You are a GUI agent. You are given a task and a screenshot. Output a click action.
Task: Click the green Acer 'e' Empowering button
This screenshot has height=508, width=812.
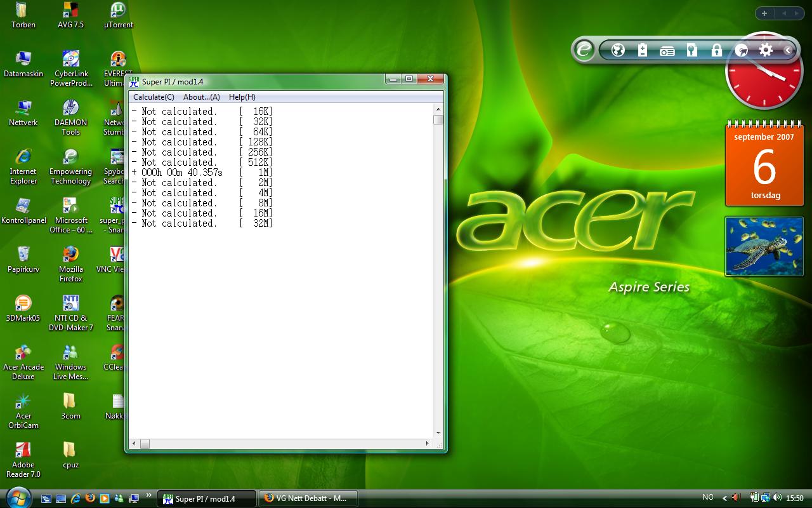pyautogui.click(x=584, y=50)
